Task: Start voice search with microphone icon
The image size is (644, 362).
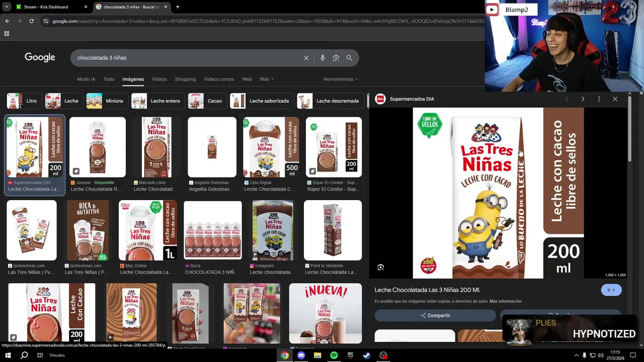Action: tap(323, 58)
